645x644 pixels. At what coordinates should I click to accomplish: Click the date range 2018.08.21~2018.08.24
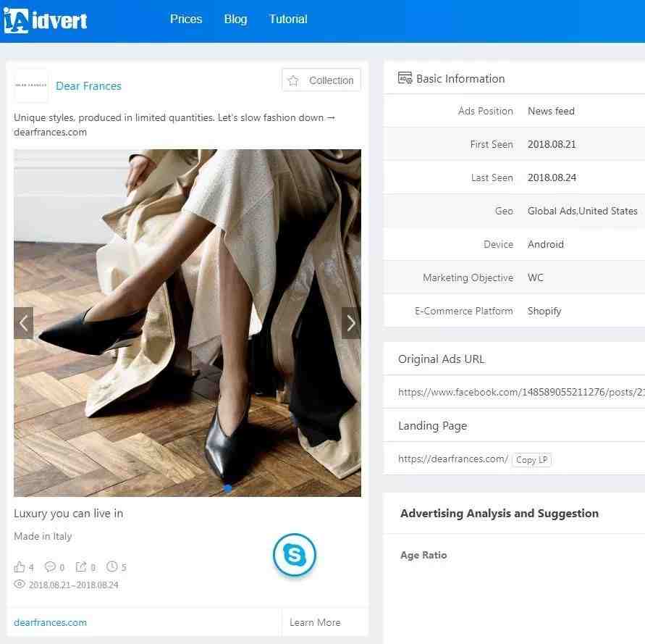click(74, 585)
